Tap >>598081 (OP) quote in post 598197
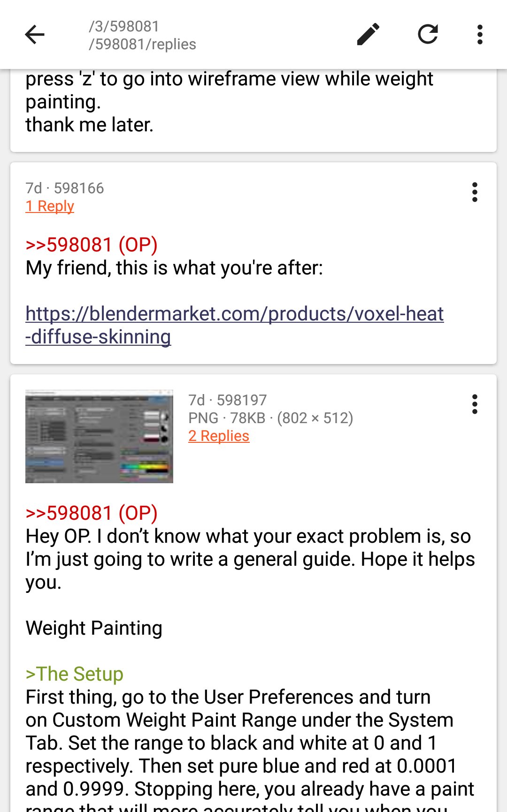The height and width of the screenshot is (812, 507). [92, 513]
